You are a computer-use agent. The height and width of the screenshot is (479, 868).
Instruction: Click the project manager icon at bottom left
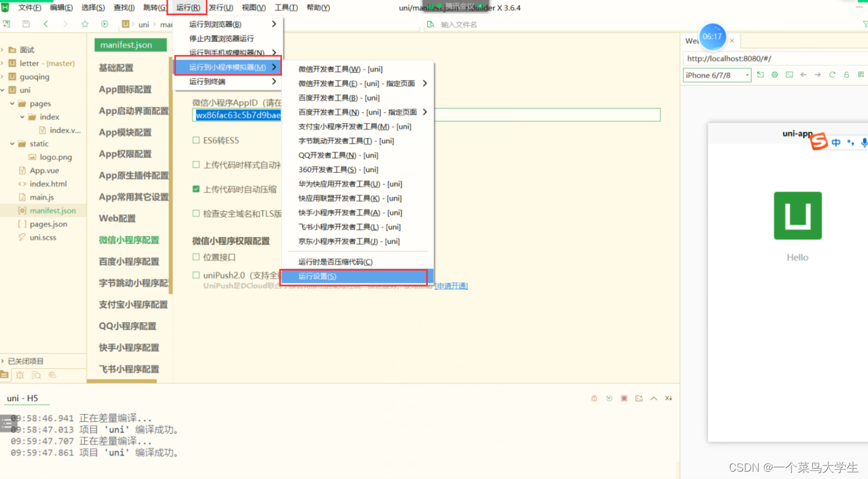5,375
